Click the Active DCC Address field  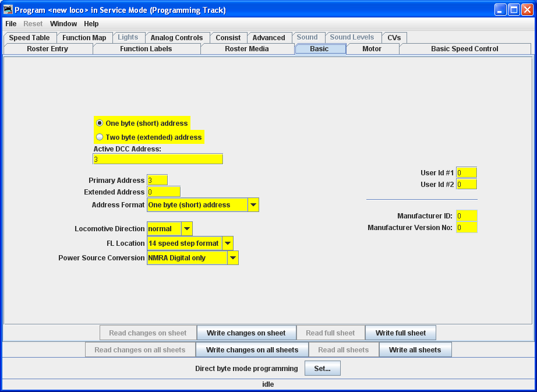click(x=157, y=159)
